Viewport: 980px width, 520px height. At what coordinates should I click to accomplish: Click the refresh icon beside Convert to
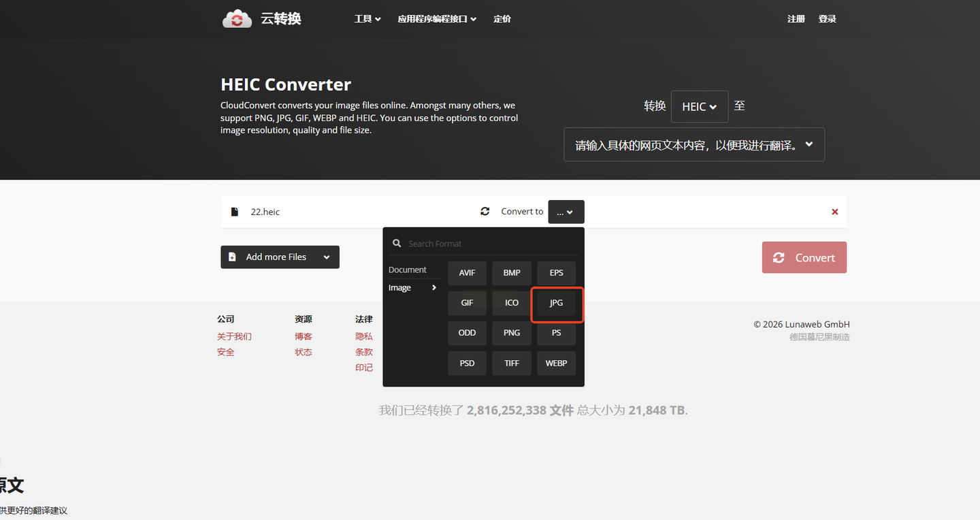click(485, 211)
